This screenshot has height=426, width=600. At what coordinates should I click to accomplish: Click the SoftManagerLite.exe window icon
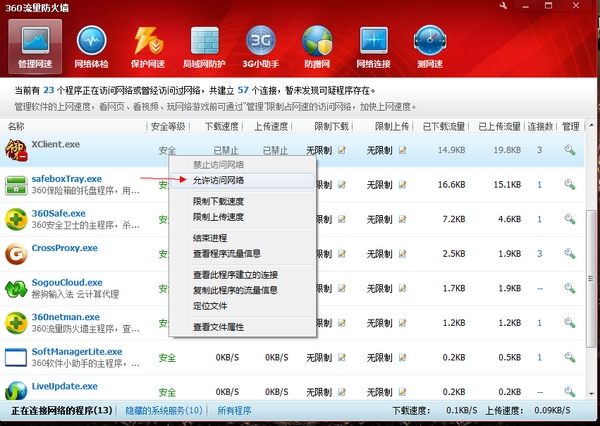coord(16,357)
